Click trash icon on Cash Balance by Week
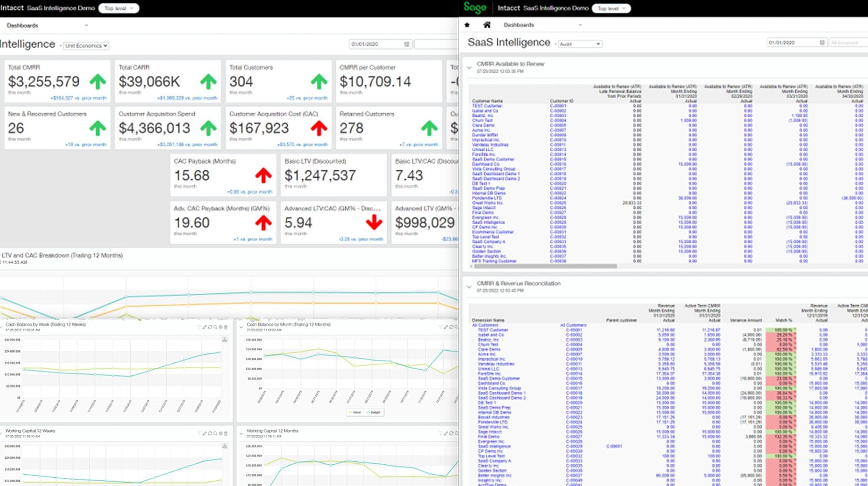The image size is (868, 486). [x=225, y=327]
